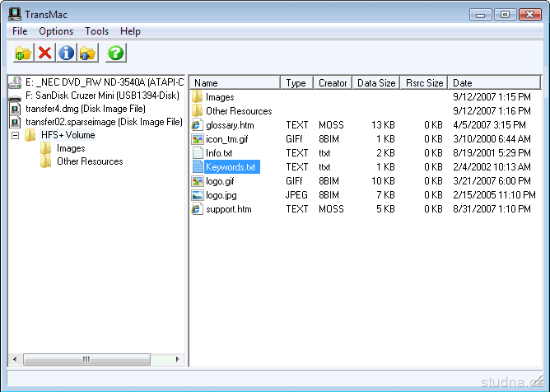This screenshot has width=550, height=392.
Task: Click the green help question icon
Action: pos(116,54)
